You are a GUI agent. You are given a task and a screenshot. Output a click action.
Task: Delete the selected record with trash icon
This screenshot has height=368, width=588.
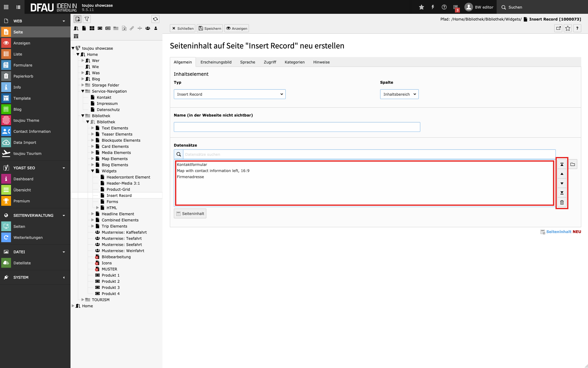pos(562,202)
